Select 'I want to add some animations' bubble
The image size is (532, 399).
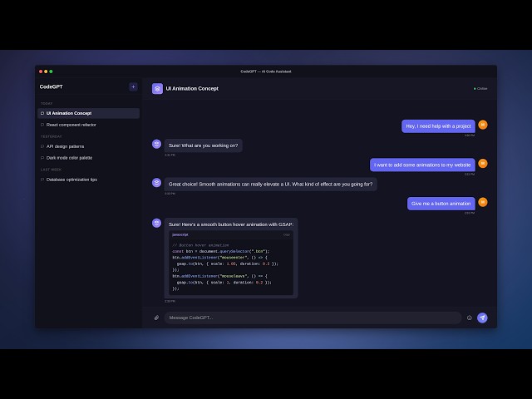tap(422, 165)
